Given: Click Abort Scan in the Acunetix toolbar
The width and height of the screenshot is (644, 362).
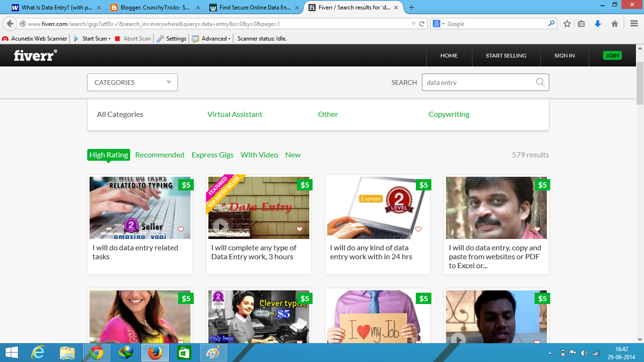Looking at the screenshot, I should point(133,39).
